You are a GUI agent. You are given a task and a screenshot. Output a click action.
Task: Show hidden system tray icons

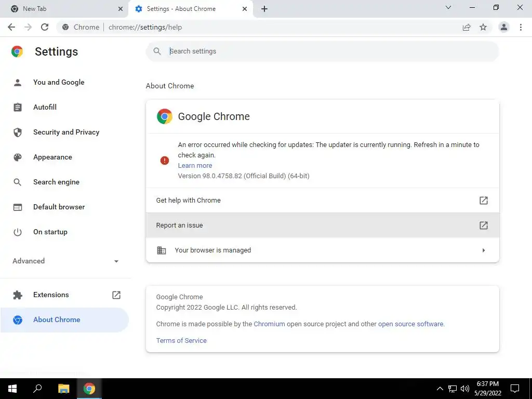coord(440,389)
